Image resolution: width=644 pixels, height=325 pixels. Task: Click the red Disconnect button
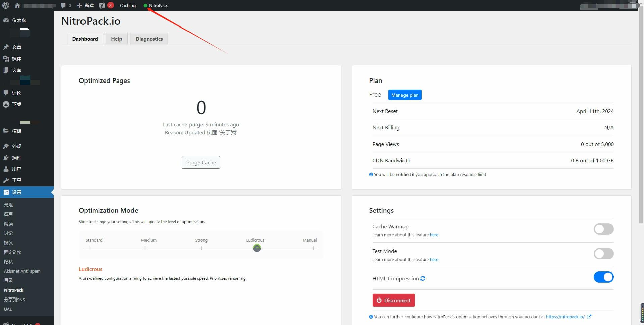click(393, 300)
